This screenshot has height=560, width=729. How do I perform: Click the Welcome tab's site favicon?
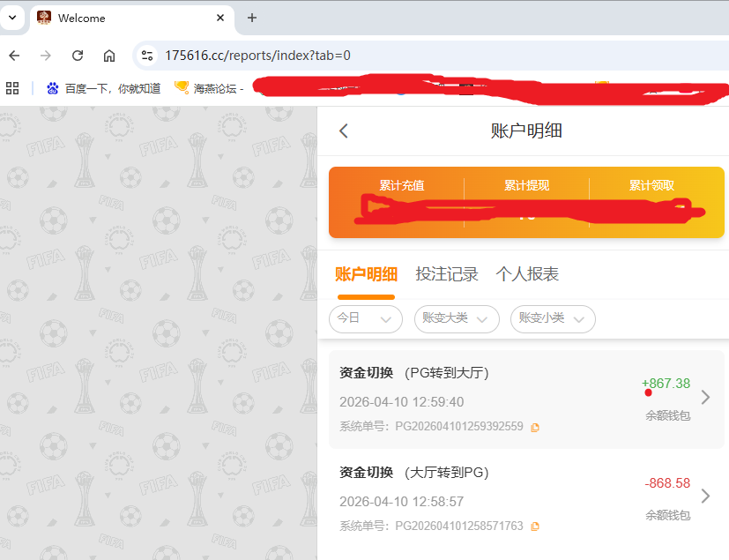(43, 18)
